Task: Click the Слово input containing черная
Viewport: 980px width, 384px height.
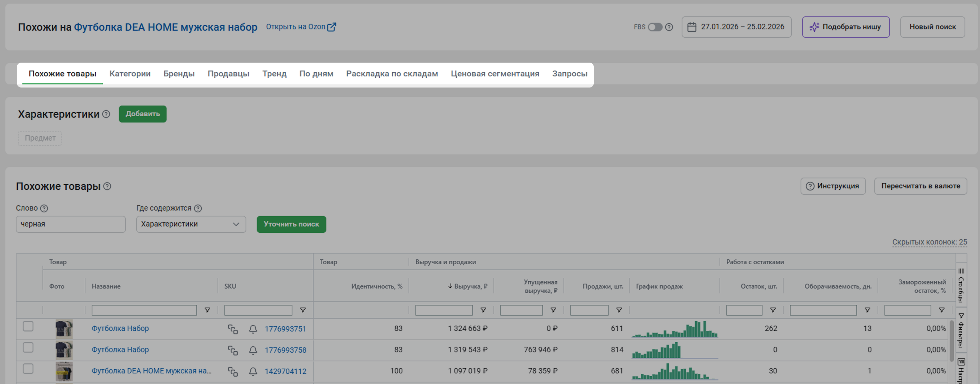Action: pos(71,224)
